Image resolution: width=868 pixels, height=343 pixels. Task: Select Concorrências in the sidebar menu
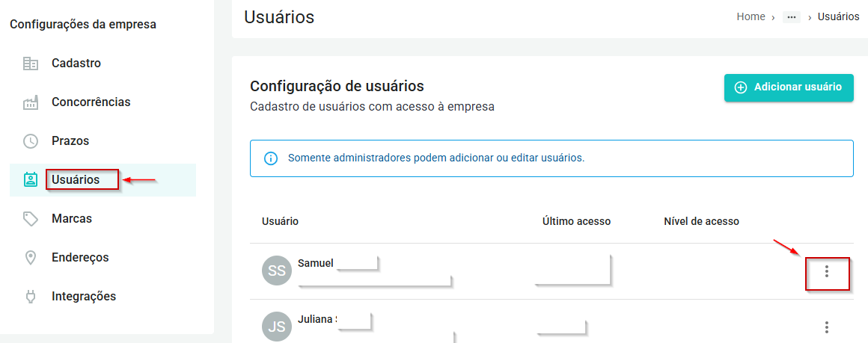coord(91,102)
